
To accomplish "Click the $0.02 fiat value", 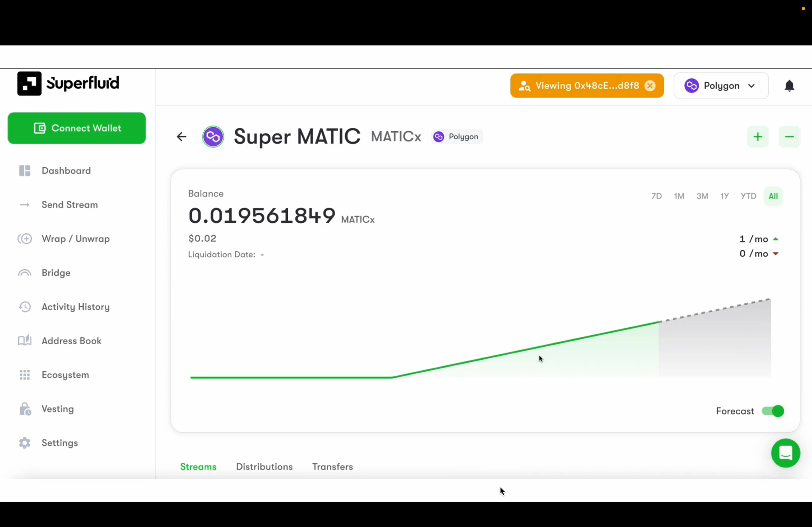I will coord(202,239).
